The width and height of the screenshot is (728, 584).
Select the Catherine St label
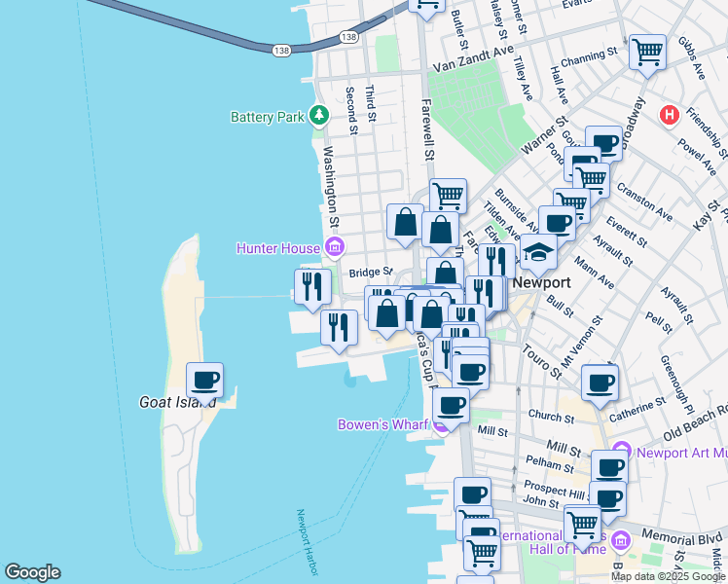tap(637, 410)
